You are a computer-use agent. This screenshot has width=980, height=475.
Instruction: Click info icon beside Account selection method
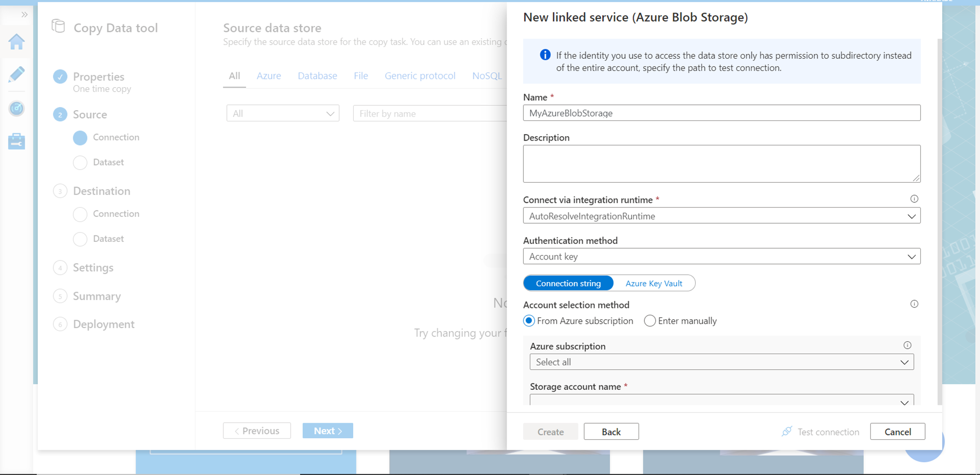click(x=914, y=304)
